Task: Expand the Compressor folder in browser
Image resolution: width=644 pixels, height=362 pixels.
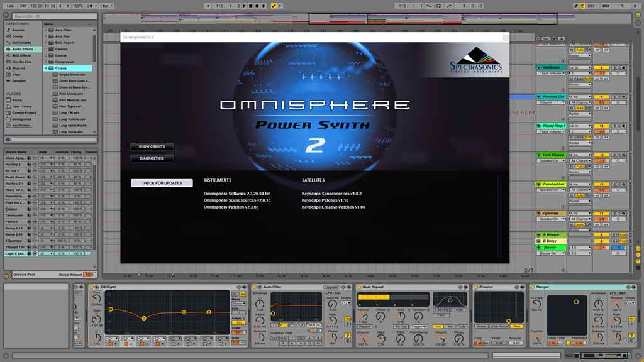Action: (46, 62)
